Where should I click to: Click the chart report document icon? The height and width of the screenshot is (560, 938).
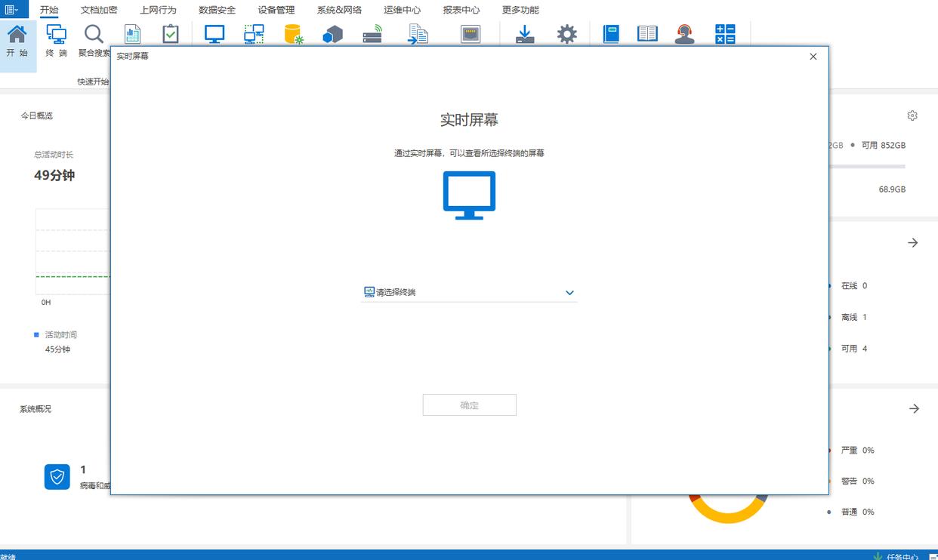point(133,35)
